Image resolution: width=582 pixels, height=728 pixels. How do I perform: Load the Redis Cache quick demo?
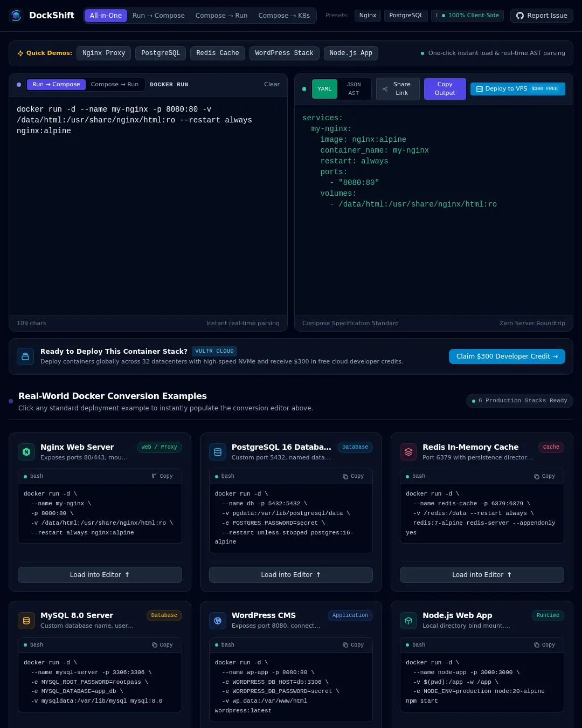point(218,53)
